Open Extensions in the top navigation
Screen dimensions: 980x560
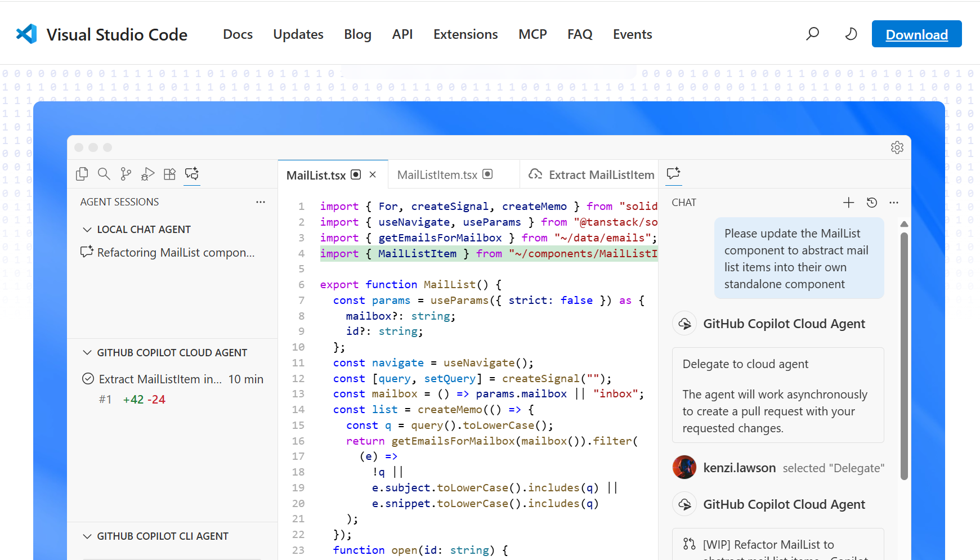pyautogui.click(x=466, y=34)
